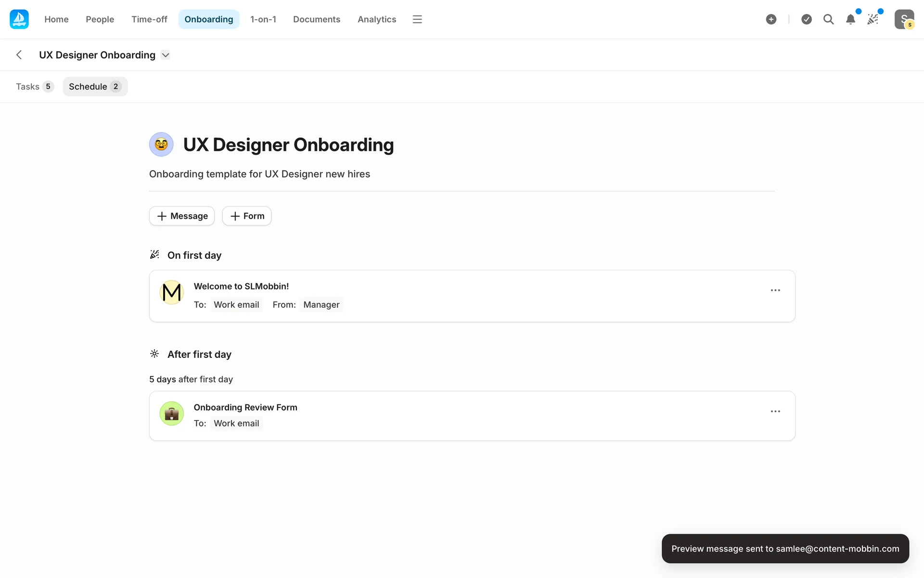The height and width of the screenshot is (578, 924).
Task: Click the party popper what's-new icon
Action: coord(873,19)
